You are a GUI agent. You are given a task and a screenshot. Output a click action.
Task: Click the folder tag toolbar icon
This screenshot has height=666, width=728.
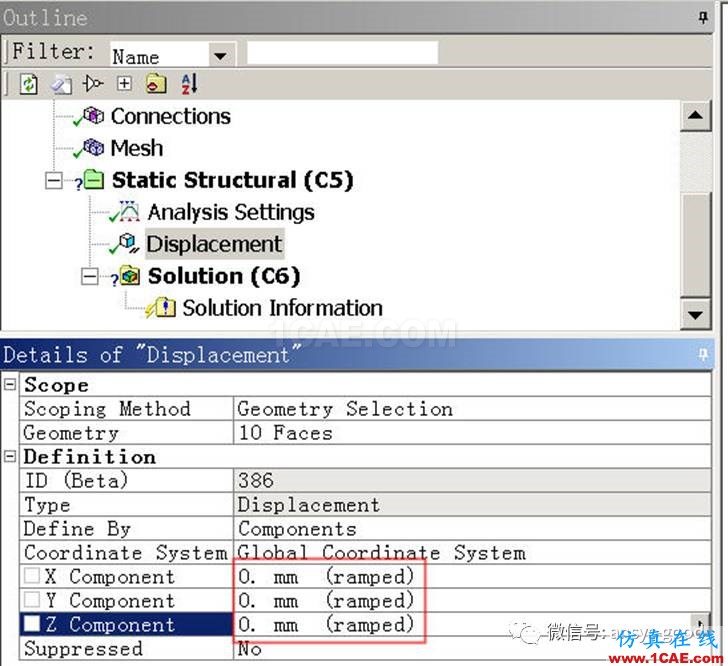pyautogui.click(x=156, y=84)
